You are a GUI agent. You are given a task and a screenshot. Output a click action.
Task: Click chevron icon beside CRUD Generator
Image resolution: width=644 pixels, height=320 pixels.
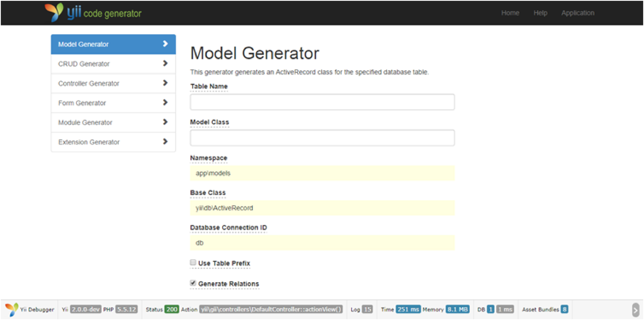165,63
